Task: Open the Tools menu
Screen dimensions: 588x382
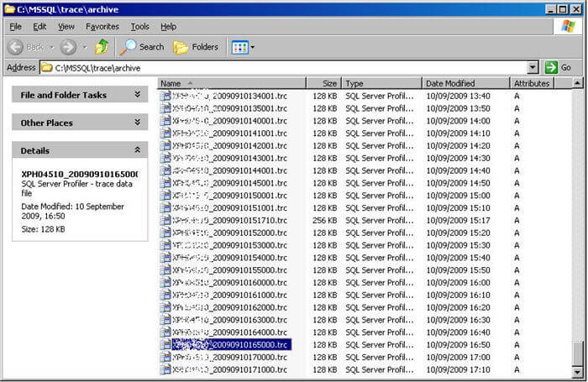Action: (139, 27)
